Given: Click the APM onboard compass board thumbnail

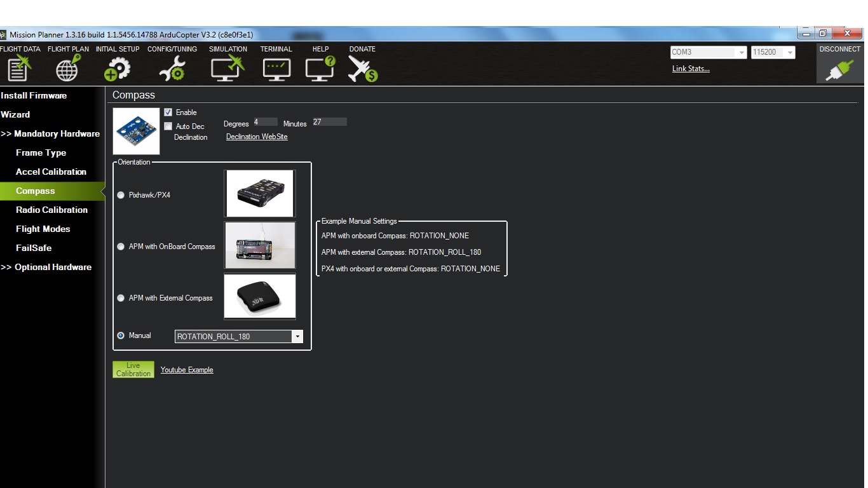Looking at the screenshot, I should pyautogui.click(x=259, y=245).
